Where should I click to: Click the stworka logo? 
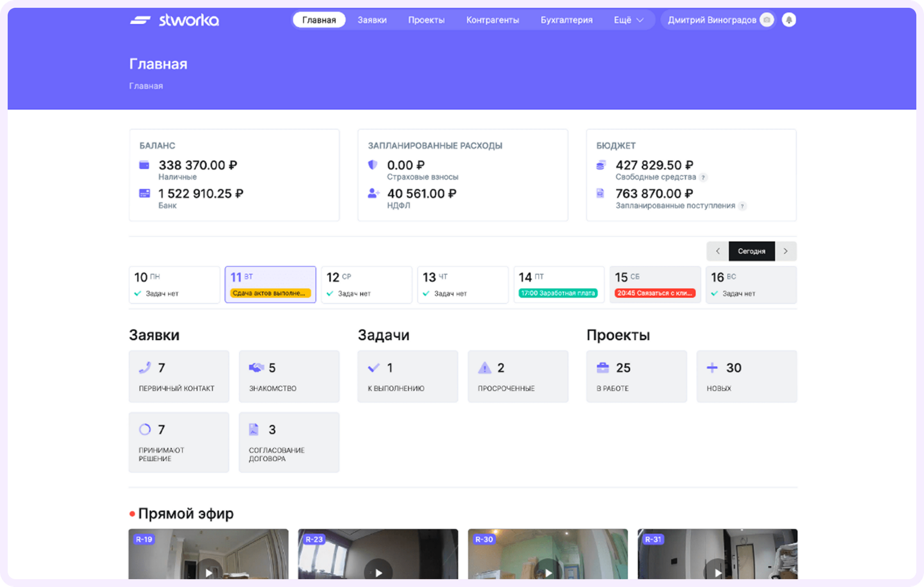point(174,20)
